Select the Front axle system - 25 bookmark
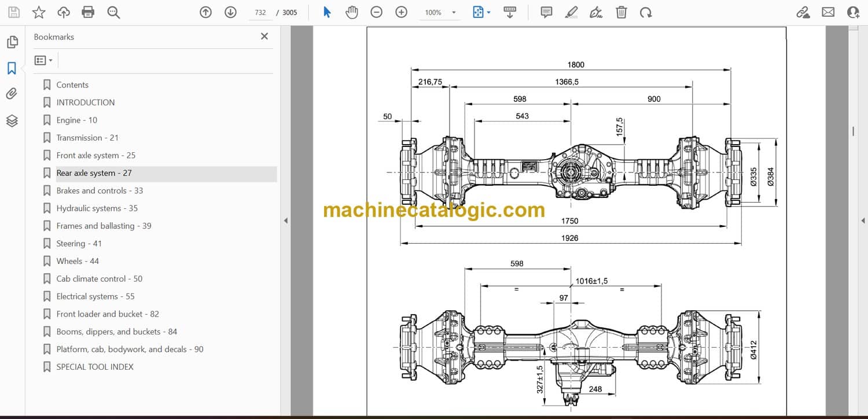The height and width of the screenshot is (419, 868). click(96, 155)
